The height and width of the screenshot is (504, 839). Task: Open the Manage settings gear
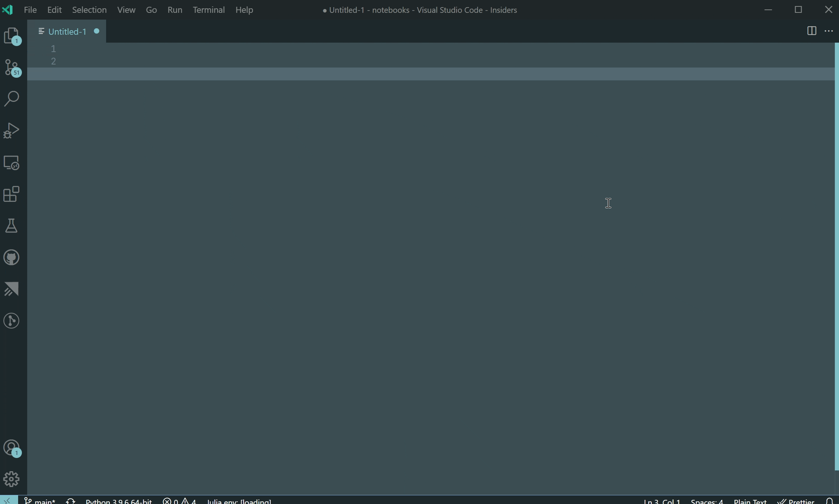click(x=11, y=479)
